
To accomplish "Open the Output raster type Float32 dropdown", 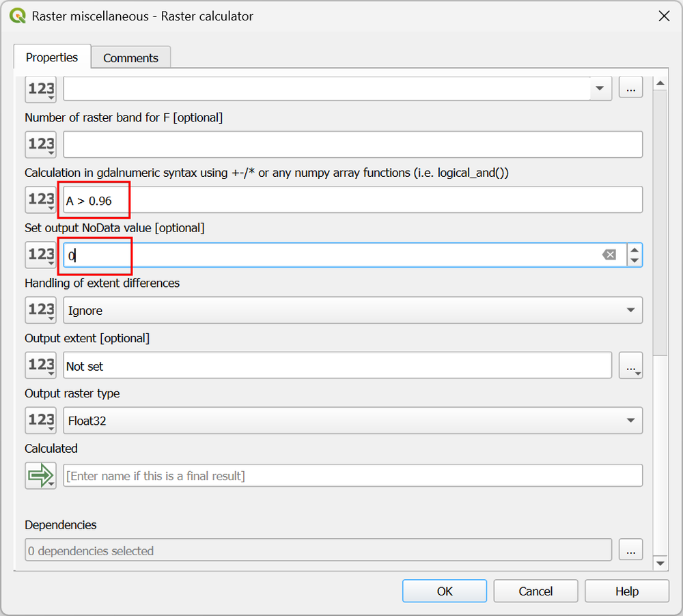I will [353, 421].
